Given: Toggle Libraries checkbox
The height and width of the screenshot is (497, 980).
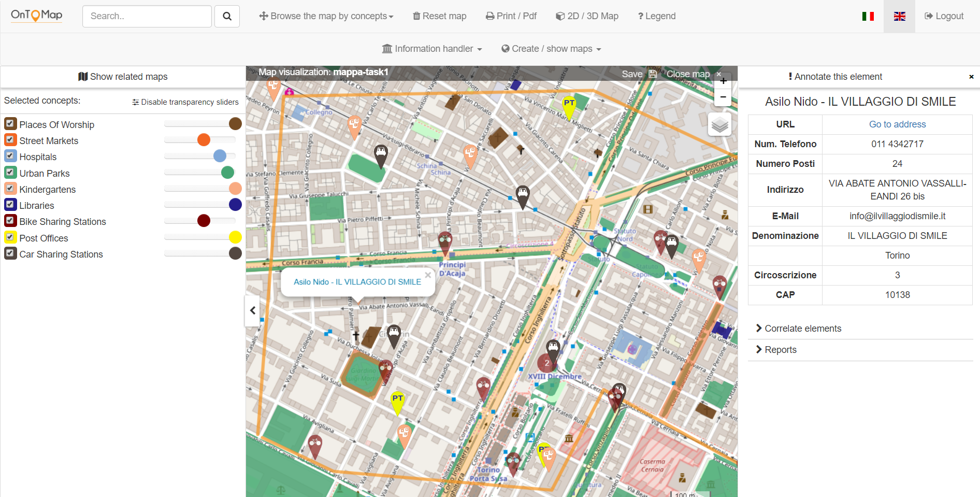Looking at the screenshot, I should (x=10, y=205).
